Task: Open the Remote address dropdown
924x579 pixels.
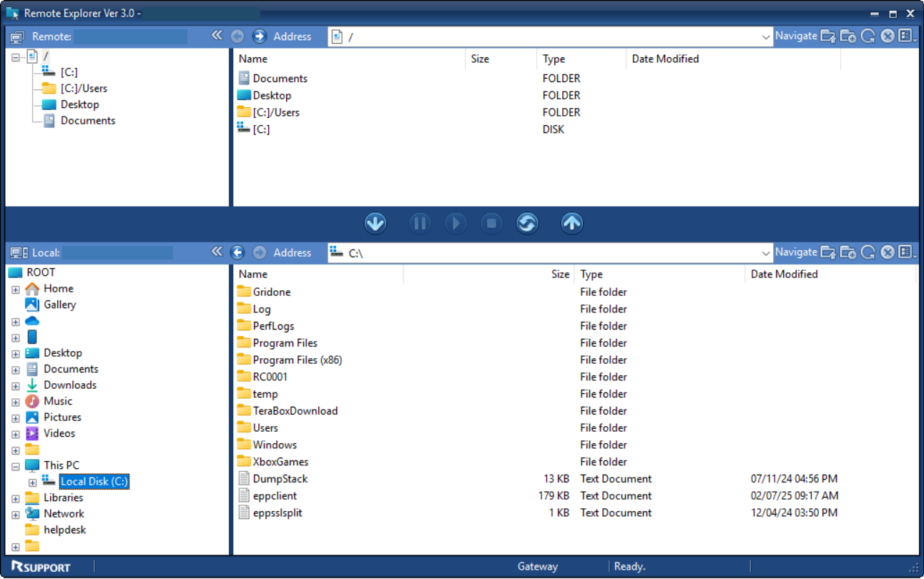Action: pyautogui.click(x=767, y=36)
